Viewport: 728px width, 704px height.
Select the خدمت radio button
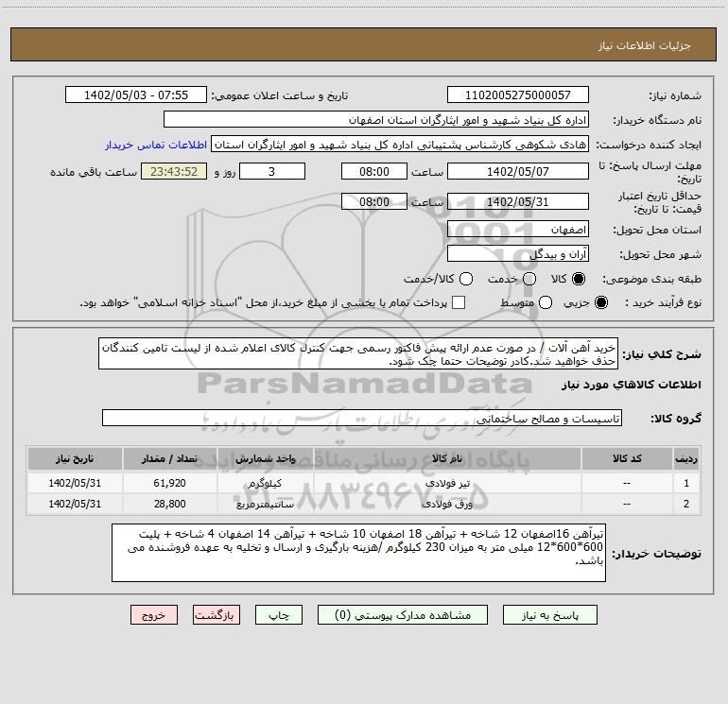pyautogui.click(x=529, y=279)
